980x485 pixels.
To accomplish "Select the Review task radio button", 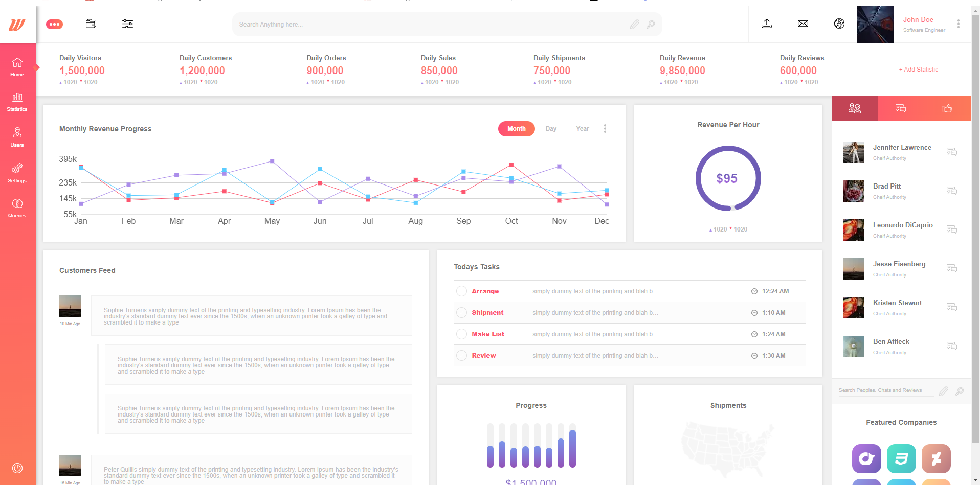I will pos(461,355).
